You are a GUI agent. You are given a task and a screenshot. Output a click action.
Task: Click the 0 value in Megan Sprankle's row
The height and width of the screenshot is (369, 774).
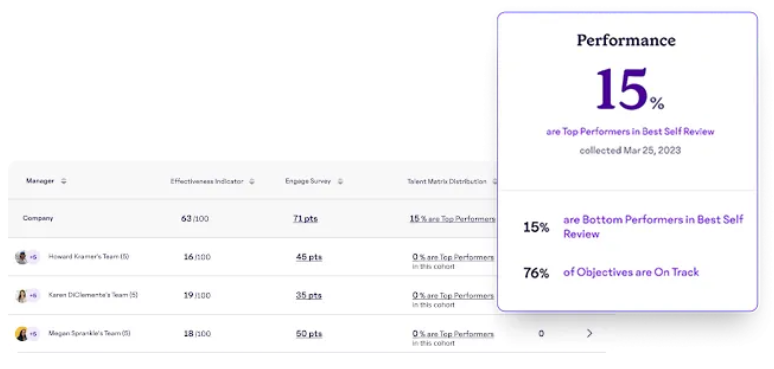(x=542, y=334)
